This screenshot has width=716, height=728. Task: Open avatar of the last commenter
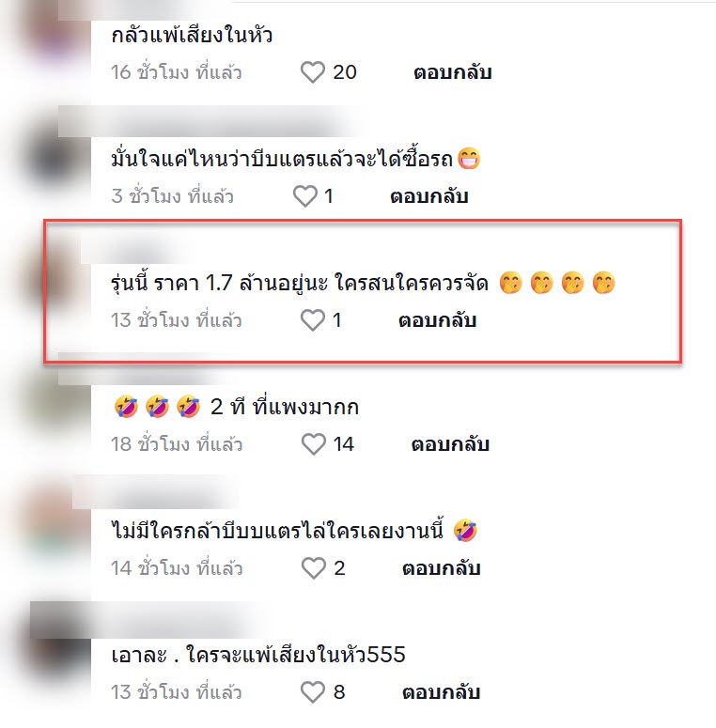(55, 647)
